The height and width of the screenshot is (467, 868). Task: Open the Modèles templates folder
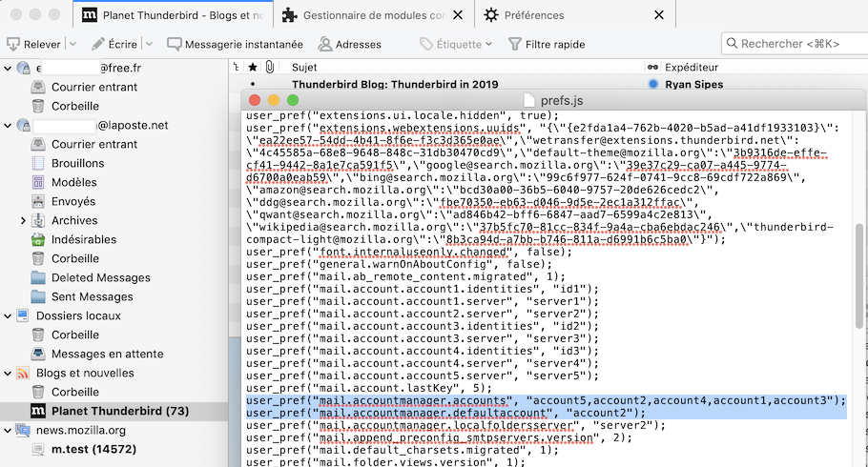click(73, 182)
